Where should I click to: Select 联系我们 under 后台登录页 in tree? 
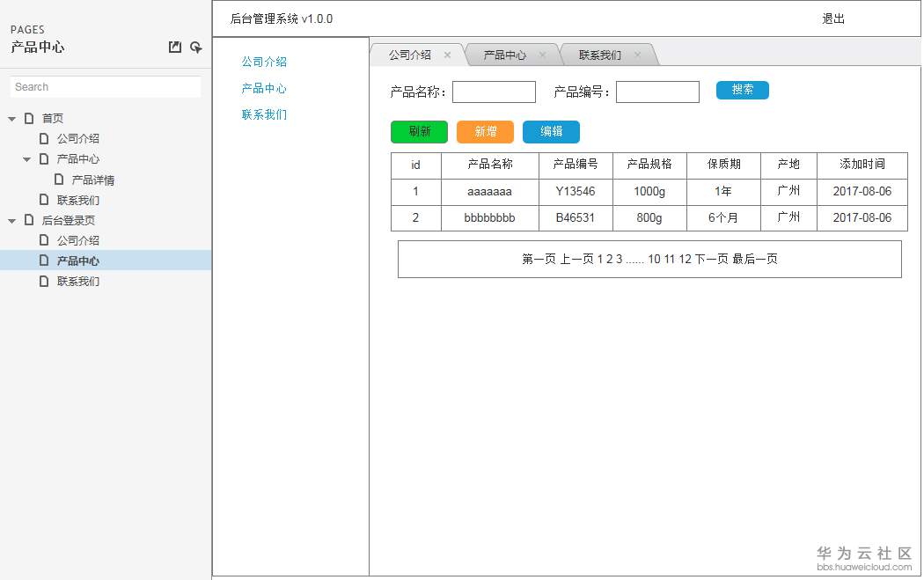tap(77, 281)
